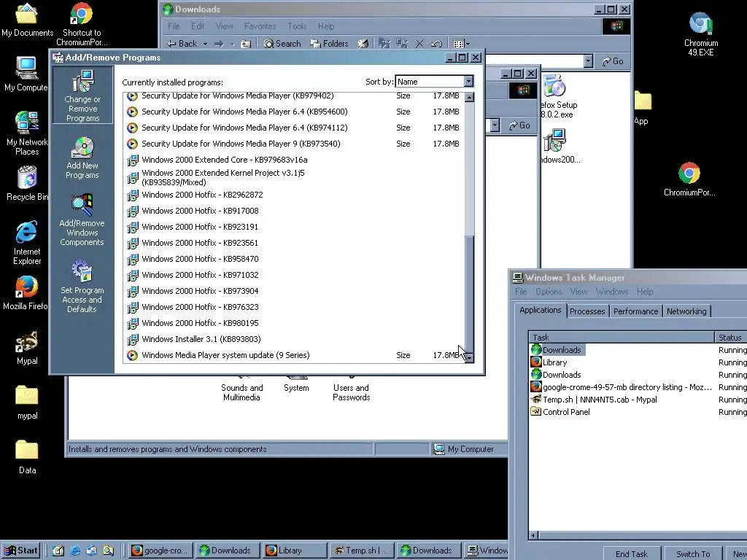
Task: Open address dropdown in Control Panel window
Action: (x=495, y=125)
